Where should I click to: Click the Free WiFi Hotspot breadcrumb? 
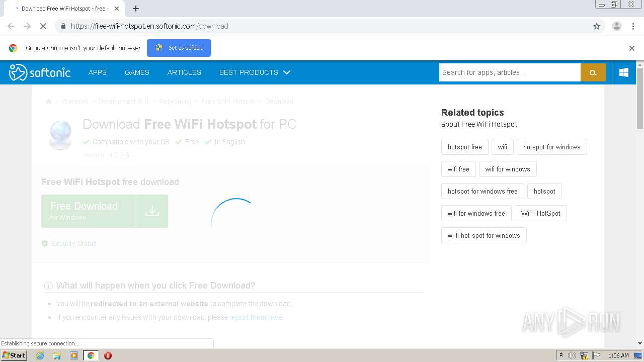[x=228, y=102]
